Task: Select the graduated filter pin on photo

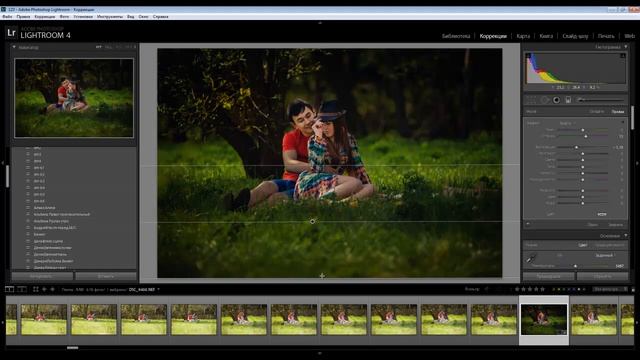Action: pyautogui.click(x=312, y=221)
